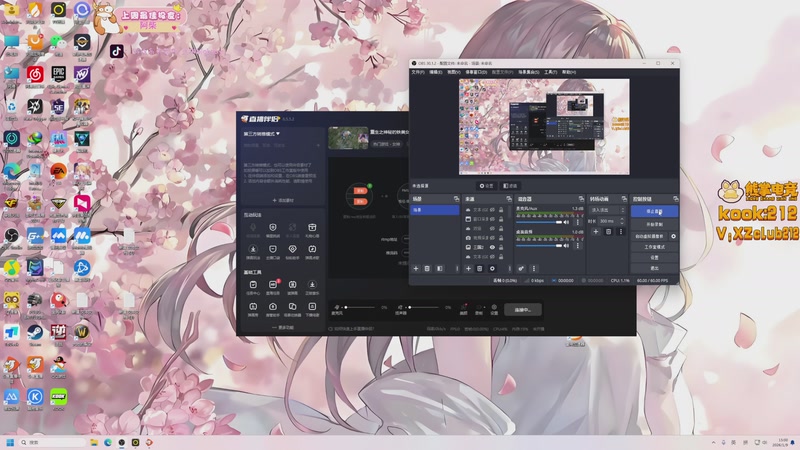Open first basic tool icon in 直播伴侣
This screenshot has height=450, width=800.
tap(253, 287)
